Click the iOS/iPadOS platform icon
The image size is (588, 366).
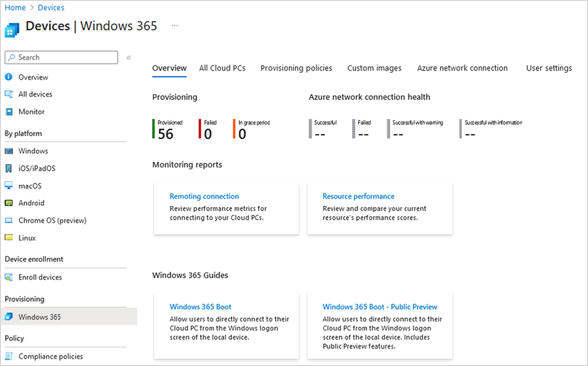(x=8, y=169)
